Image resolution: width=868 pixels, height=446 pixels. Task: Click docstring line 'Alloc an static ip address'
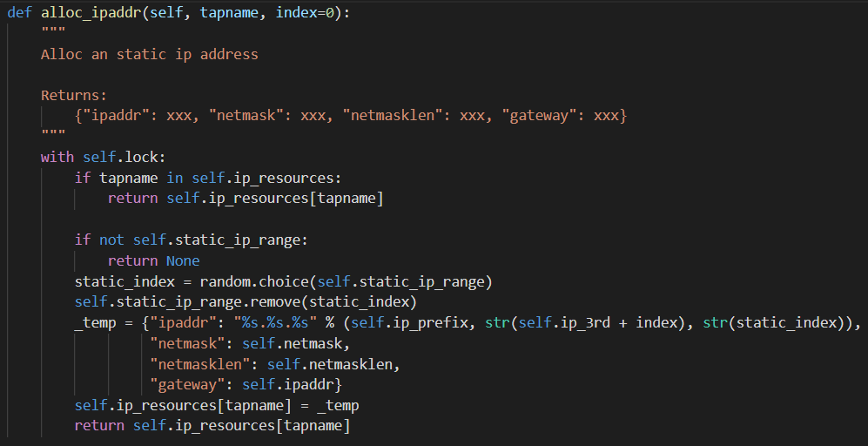click(150, 54)
